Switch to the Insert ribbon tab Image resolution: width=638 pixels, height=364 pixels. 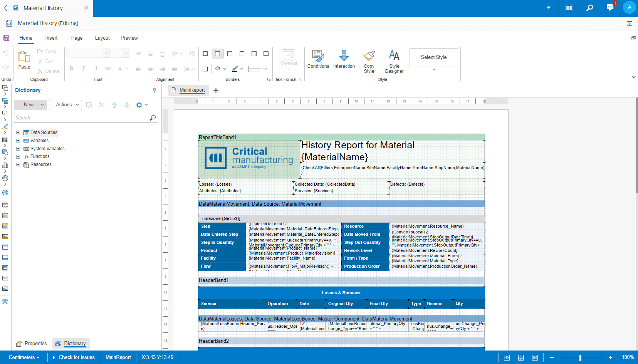(51, 38)
